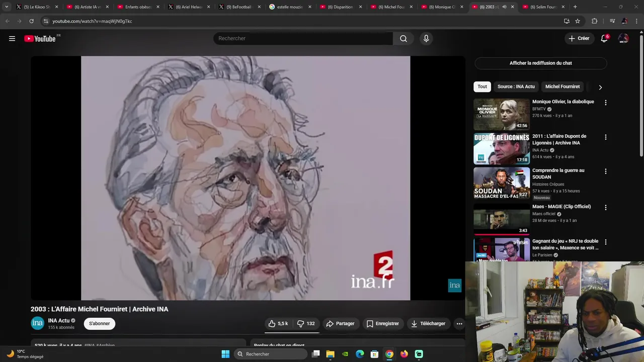This screenshot has width=644, height=362.
Task: Open Dupont de Ligonnès video thumbnail
Action: click(502, 149)
